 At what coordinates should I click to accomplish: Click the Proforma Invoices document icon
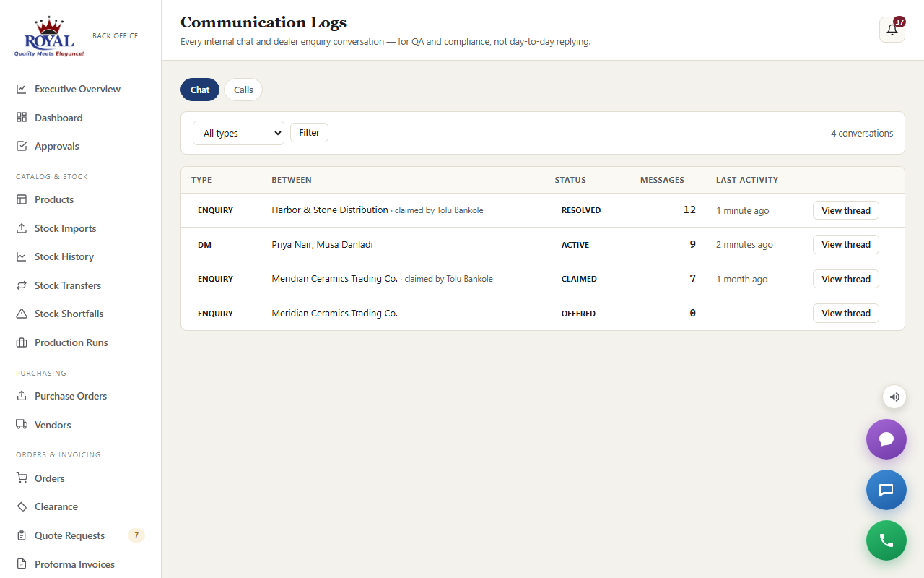(22, 564)
